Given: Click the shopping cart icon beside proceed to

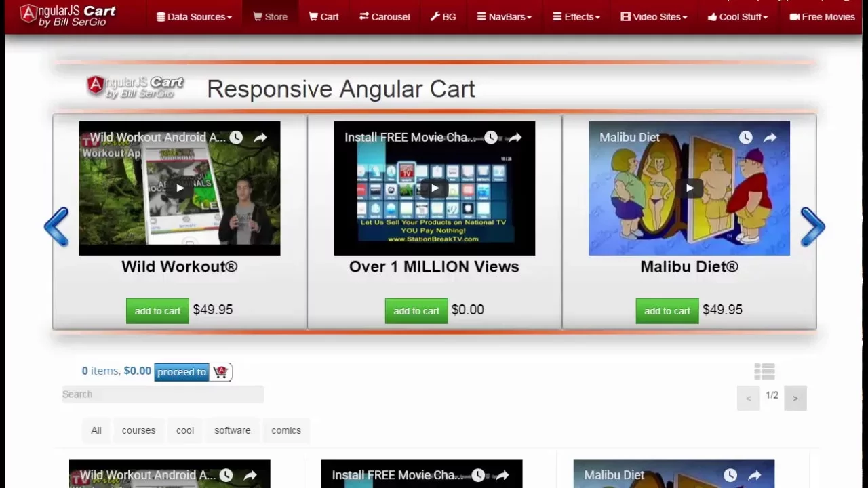Looking at the screenshot, I should (220, 371).
